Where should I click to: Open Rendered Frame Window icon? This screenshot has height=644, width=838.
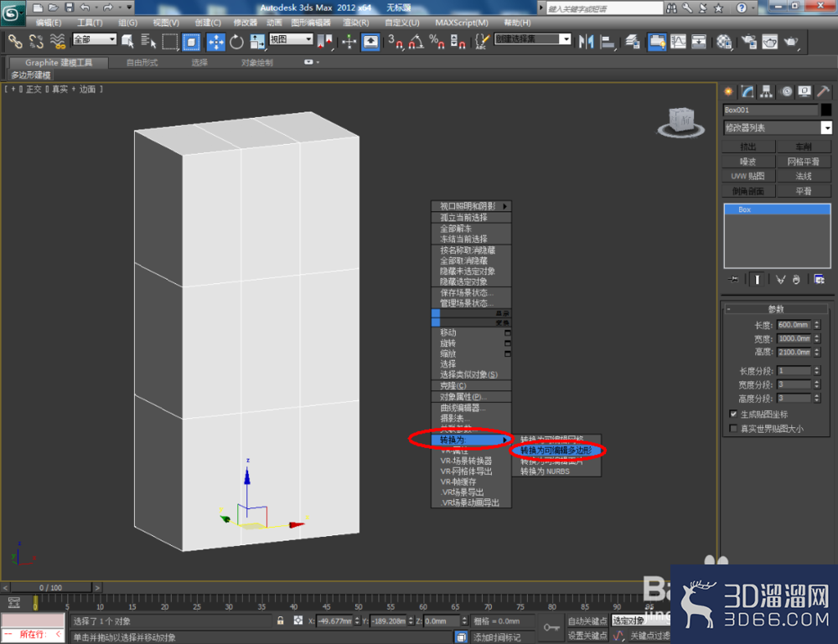(x=769, y=41)
